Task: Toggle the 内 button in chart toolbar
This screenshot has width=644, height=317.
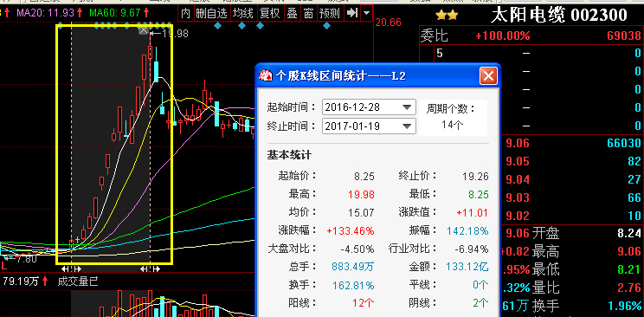Action: coord(185,13)
